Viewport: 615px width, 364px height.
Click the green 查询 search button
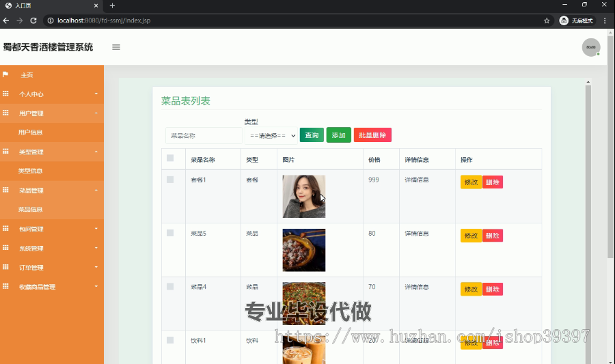312,135
